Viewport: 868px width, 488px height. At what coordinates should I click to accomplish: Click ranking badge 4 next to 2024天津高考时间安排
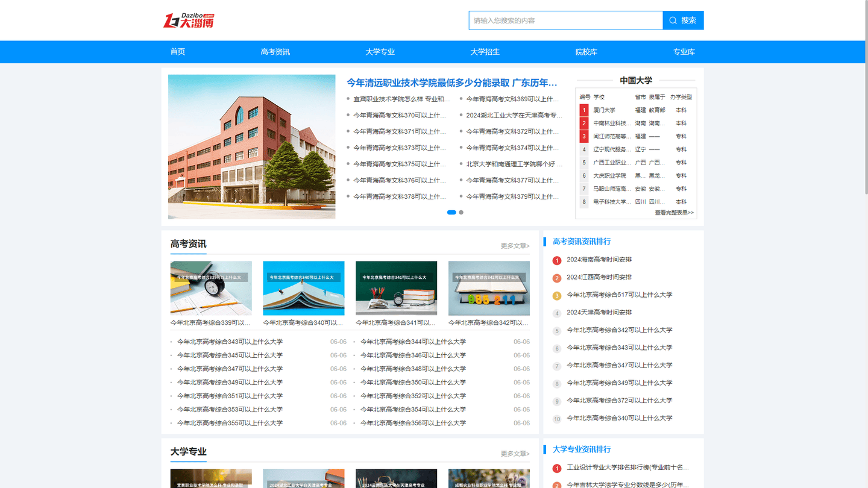557,313
